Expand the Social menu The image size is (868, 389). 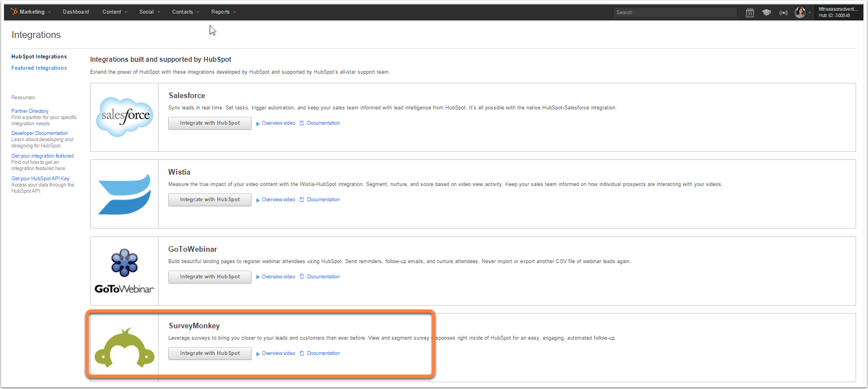[x=150, y=12]
